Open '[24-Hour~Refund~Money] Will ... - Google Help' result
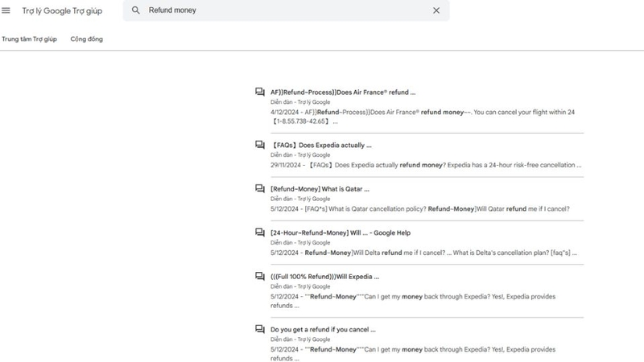The height and width of the screenshot is (362, 644). coord(341,232)
